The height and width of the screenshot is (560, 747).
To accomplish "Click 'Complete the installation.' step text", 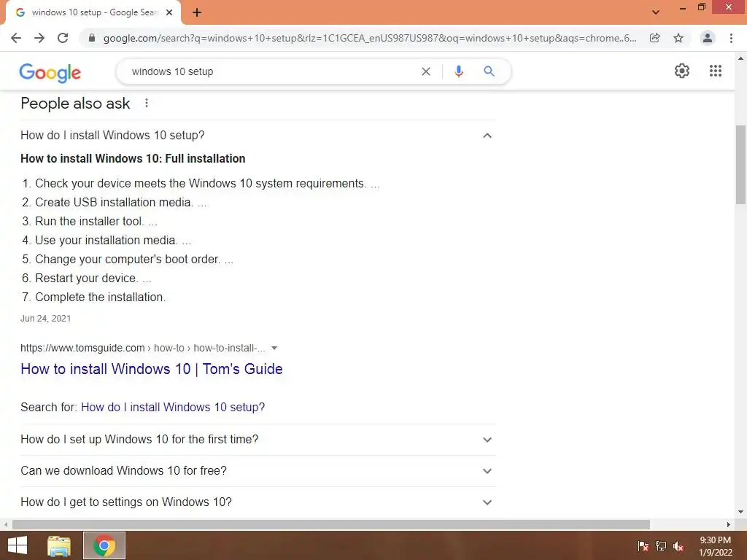I will click(x=101, y=297).
